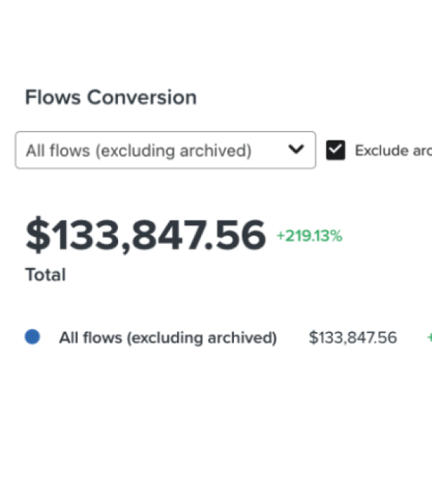The height and width of the screenshot is (504, 432).
Task: Click the Total label under the amount
Action: [x=45, y=275]
